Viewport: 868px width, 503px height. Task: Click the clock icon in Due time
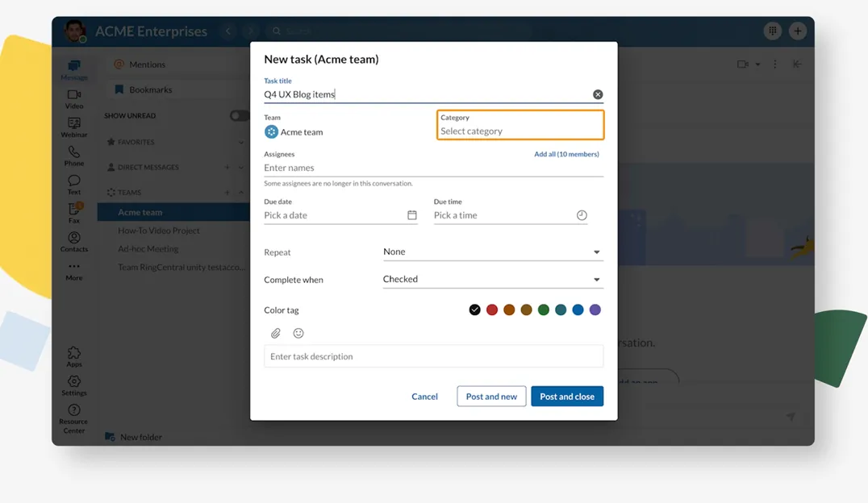coord(582,215)
